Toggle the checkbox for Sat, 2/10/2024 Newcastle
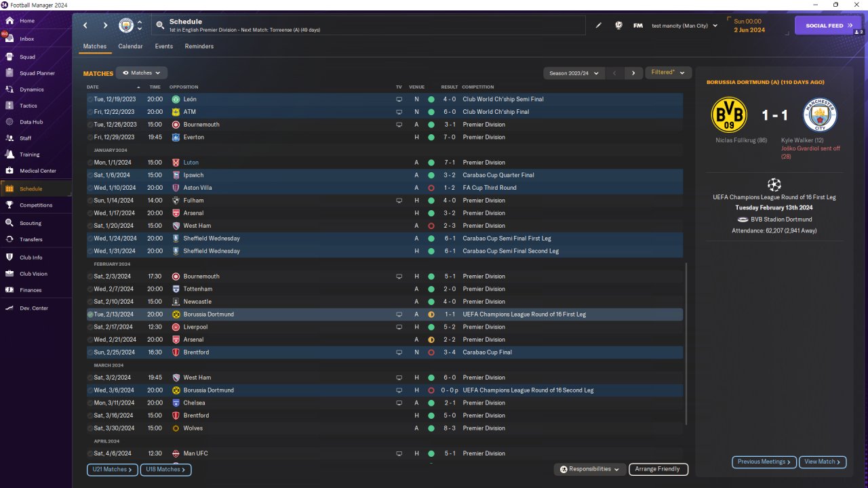Viewport: 868px width, 488px height. pos(90,302)
